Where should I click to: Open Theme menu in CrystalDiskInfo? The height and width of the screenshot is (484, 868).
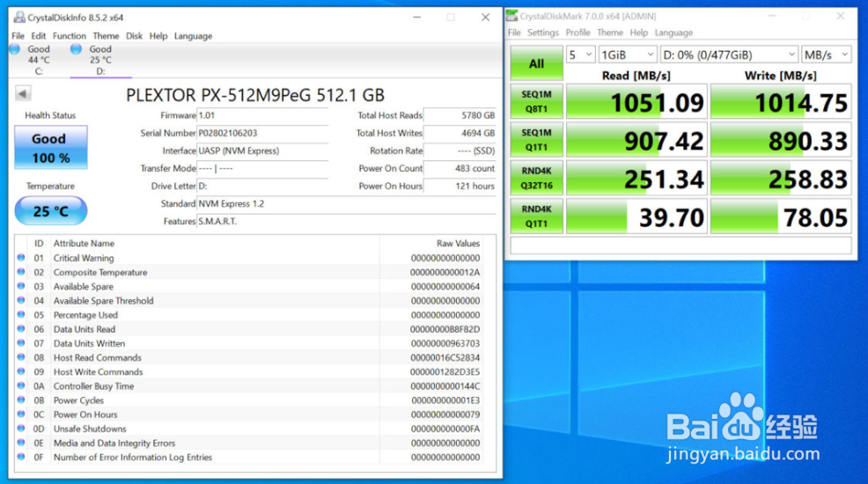pos(106,36)
